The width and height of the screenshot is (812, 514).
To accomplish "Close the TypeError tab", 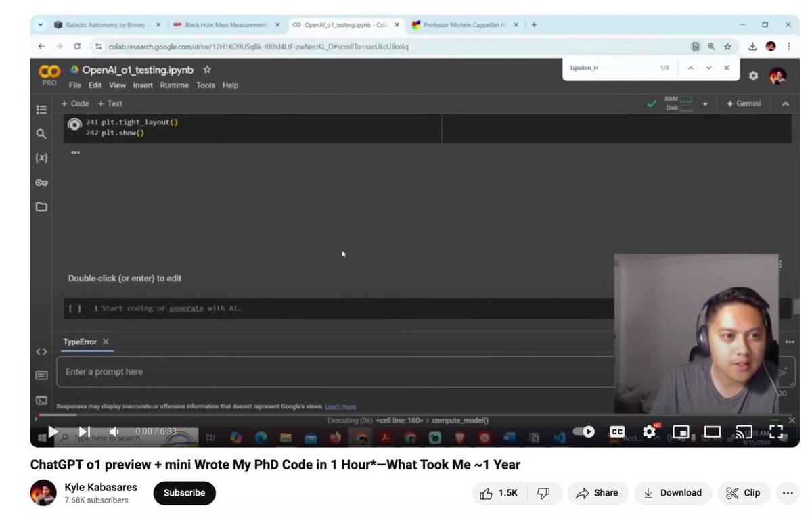I will point(106,342).
